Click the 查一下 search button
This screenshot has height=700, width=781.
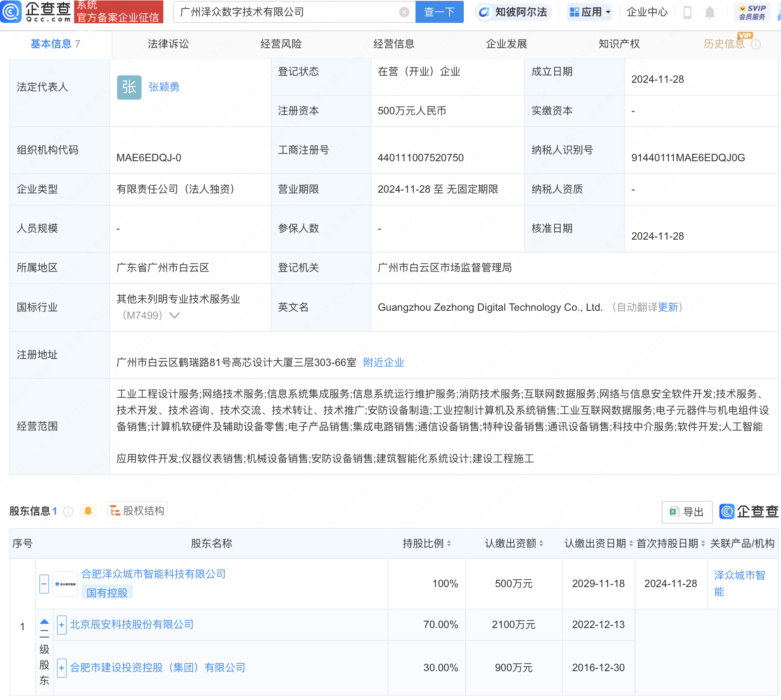[x=439, y=12]
